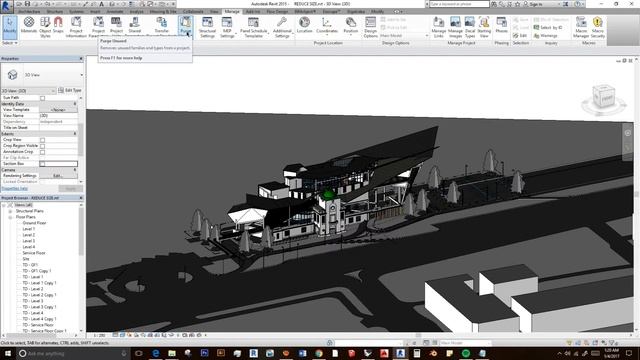Open Shared Parameters
640x360 pixels.
point(135,24)
